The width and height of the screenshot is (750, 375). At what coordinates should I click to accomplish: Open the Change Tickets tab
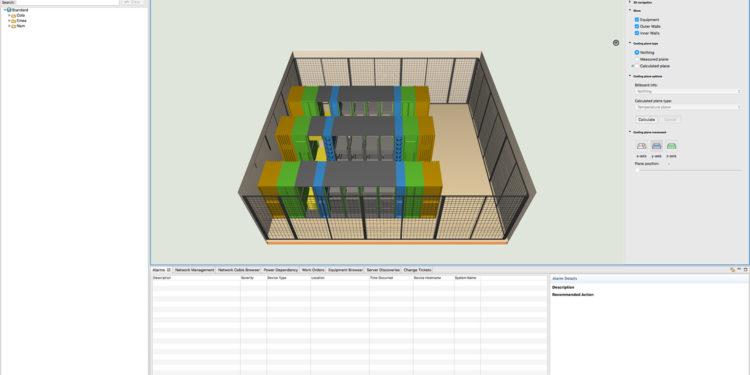[x=417, y=270]
